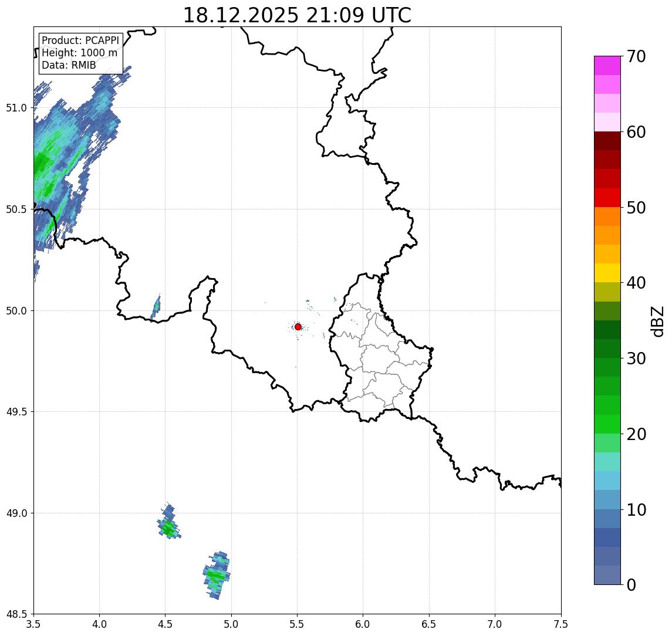Click the colorbar label 50
This screenshot has width=672, height=636.
click(636, 208)
